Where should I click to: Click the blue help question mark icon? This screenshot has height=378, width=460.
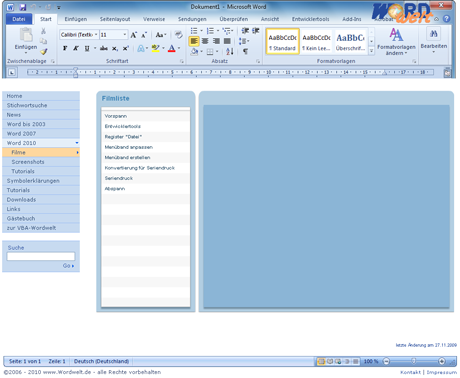446,19
